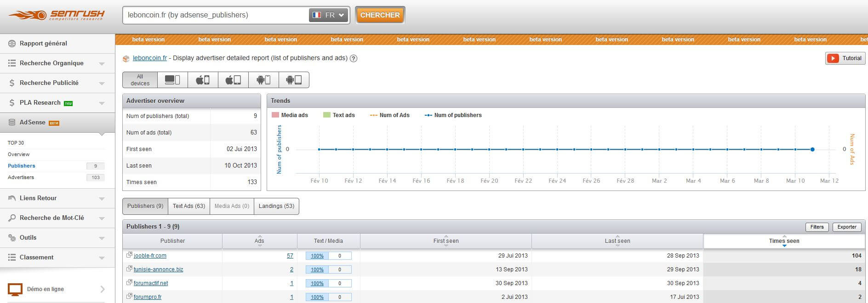Expand Liens Retour menu arrow

click(102, 199)
